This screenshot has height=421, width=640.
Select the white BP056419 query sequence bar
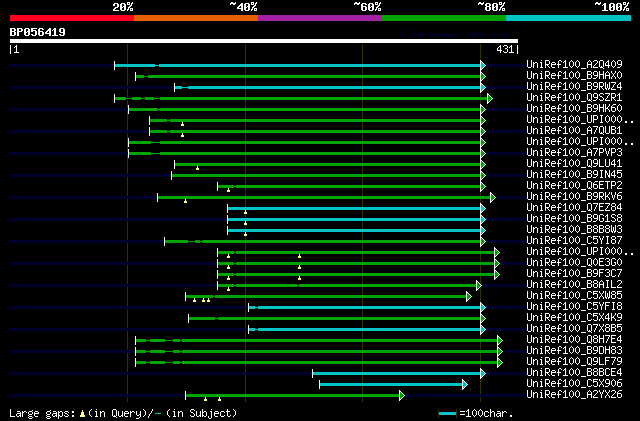click(x=264, y=41)
